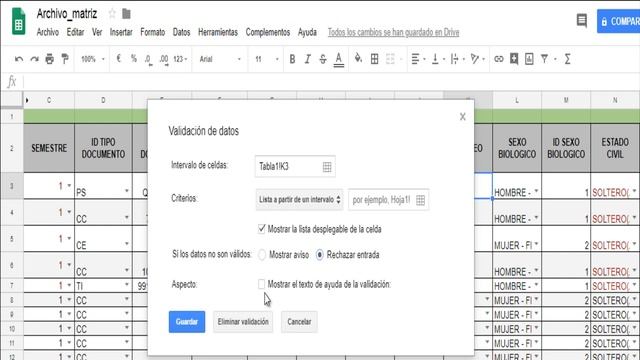Screen dimensions: 640x360
Task: Open the Complementos menu
Action: click(268, 32)
